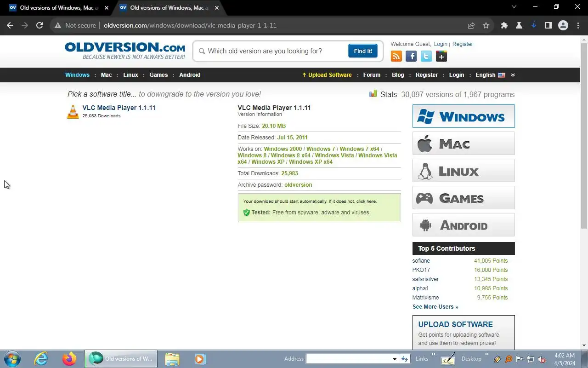This screenshot has width=588, height=368.
Task: Open the Blog nav item
Action: [398, 75]
